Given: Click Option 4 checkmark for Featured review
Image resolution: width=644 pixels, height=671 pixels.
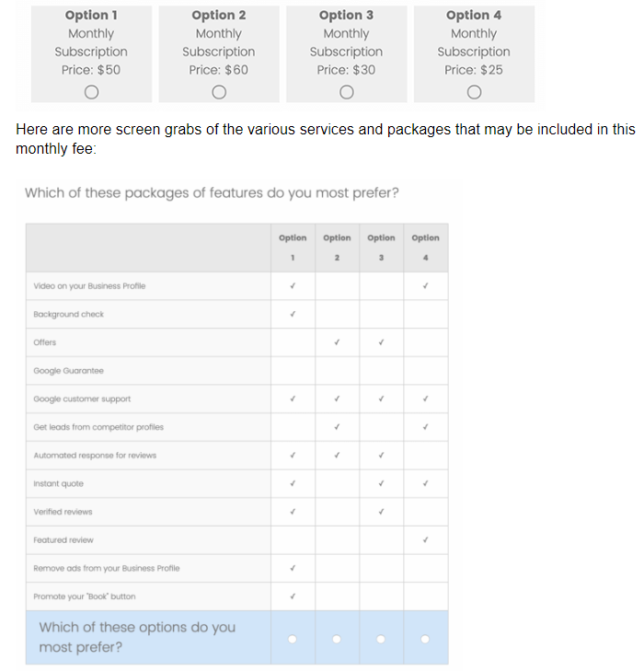Looking at the screenshot, I should (425, 539).
